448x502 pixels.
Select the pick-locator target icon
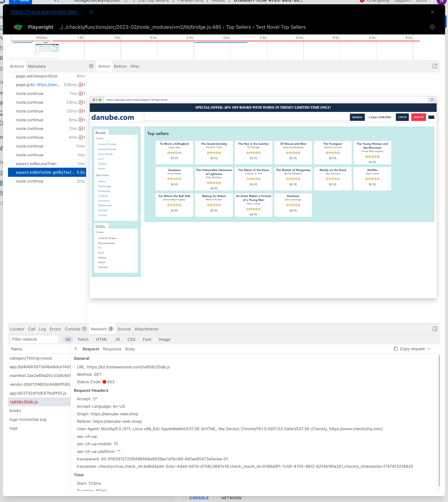point(91,66)
